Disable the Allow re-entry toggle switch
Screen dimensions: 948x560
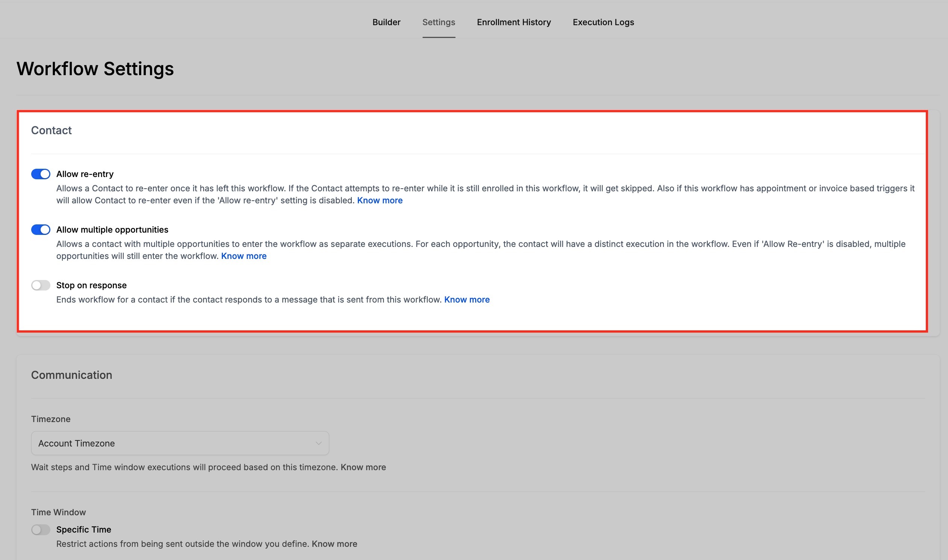click(41, 174)
